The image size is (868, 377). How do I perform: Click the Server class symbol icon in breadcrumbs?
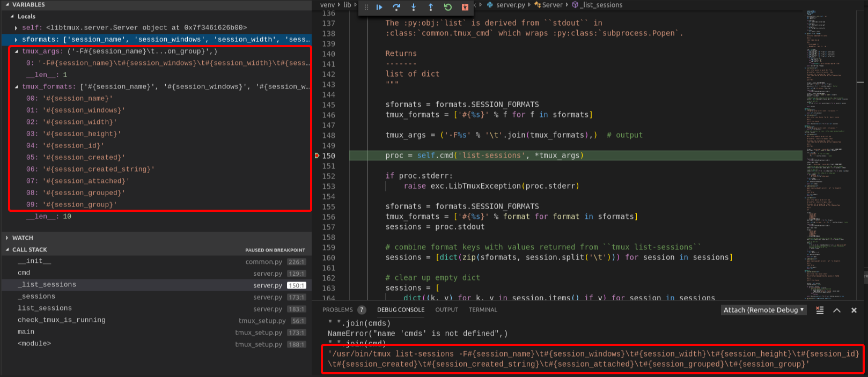pos(538,5)
